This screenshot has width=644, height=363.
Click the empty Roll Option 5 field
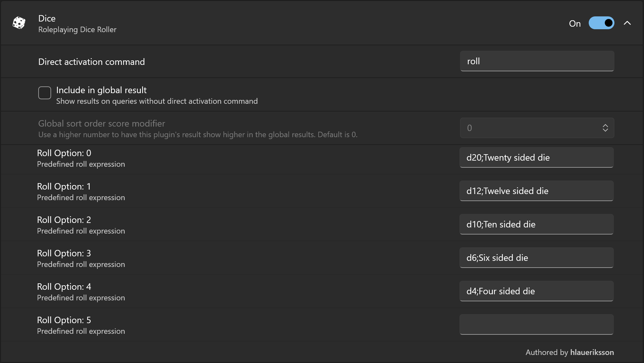point(536,324)
